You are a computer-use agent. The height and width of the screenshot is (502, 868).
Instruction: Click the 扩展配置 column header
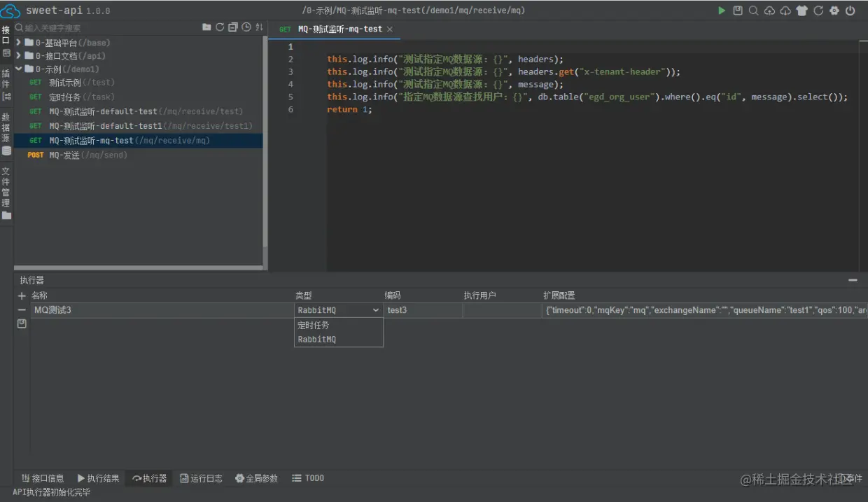[559, 295]
